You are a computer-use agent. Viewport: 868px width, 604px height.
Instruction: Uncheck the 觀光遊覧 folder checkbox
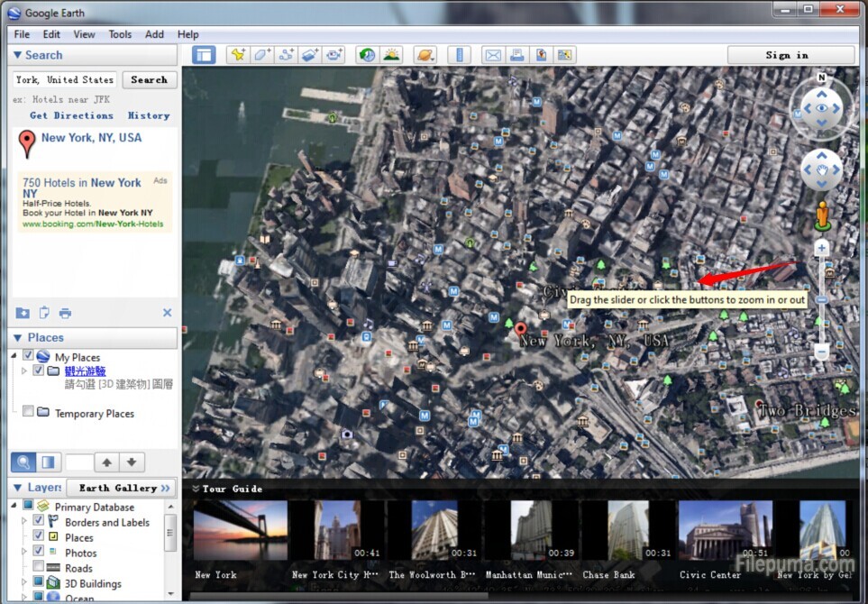(38, 370)
